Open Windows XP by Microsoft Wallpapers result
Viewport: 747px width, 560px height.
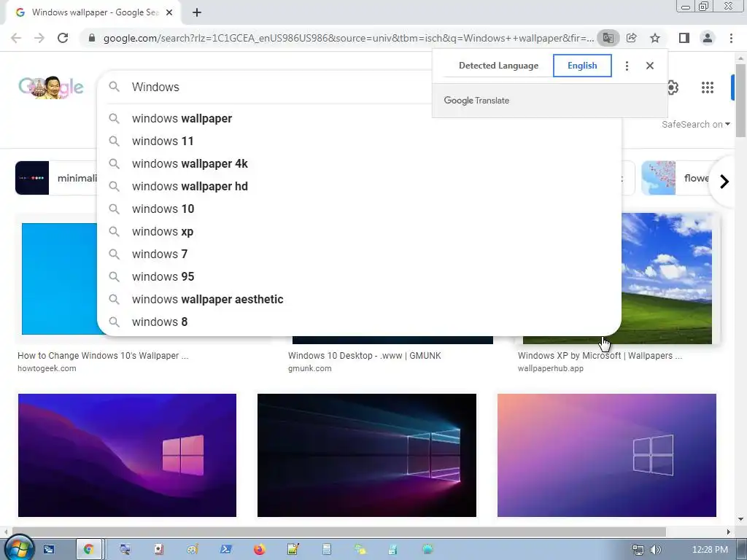[x=600, y=356]
